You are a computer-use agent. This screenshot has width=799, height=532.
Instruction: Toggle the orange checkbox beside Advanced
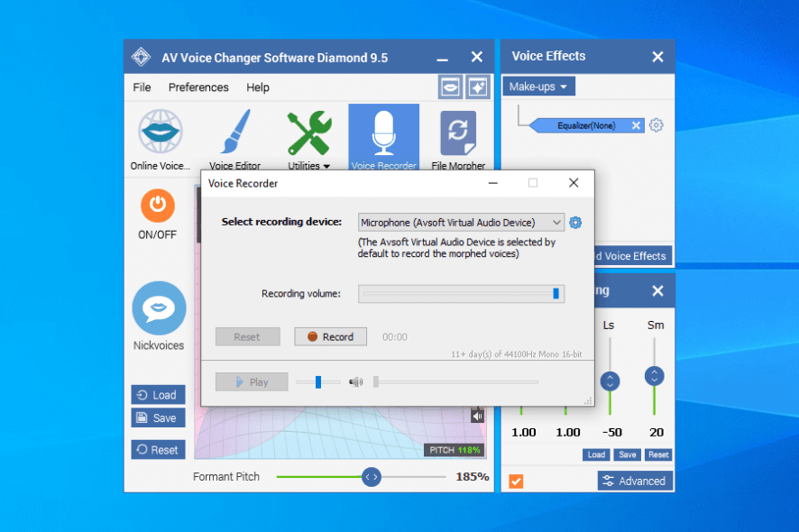[x=516, y=481]
